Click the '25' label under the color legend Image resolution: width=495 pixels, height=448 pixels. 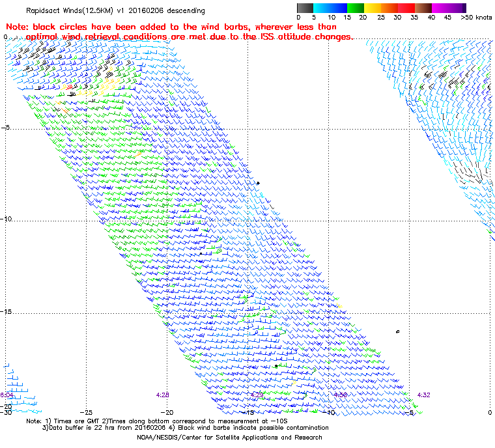pos(381,18)
